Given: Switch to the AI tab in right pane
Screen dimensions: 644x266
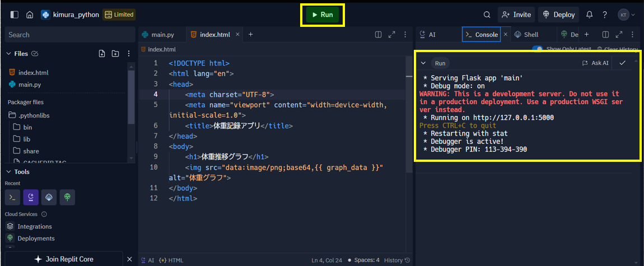Looking at the screenshot, I should (428, 35).
